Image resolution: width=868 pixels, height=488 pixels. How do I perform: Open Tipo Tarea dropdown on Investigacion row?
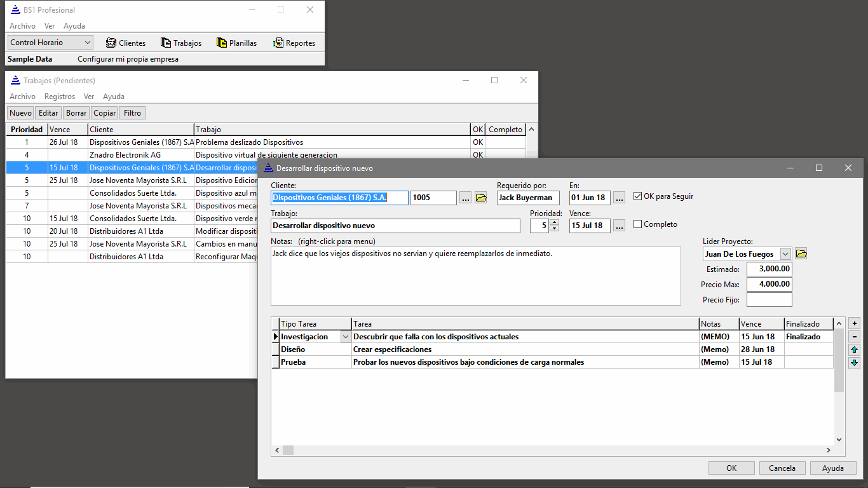[346, 337]
